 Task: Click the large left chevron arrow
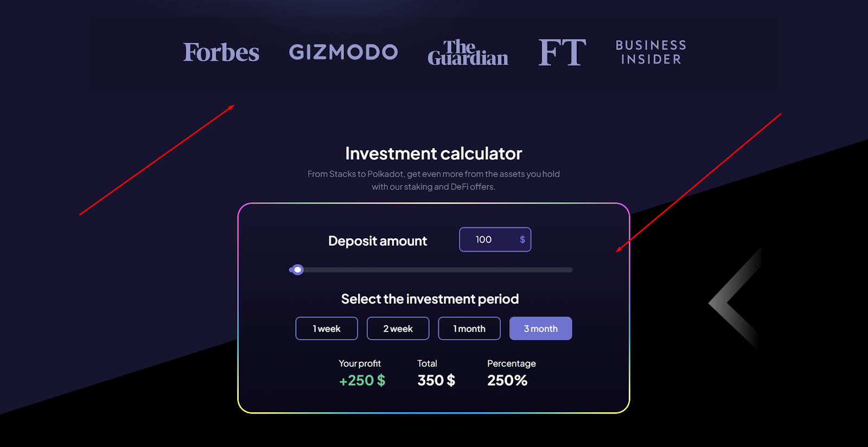[x=735, y=298]
